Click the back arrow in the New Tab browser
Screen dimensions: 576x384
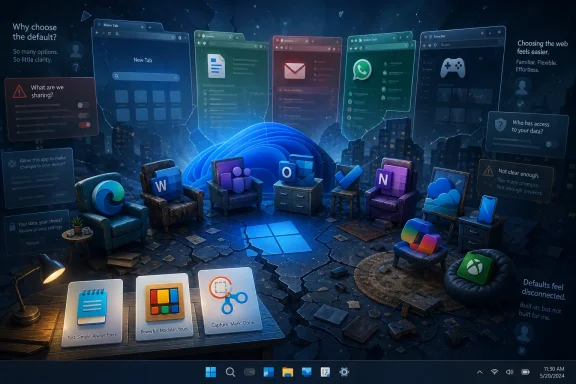(x=97, y=33)
